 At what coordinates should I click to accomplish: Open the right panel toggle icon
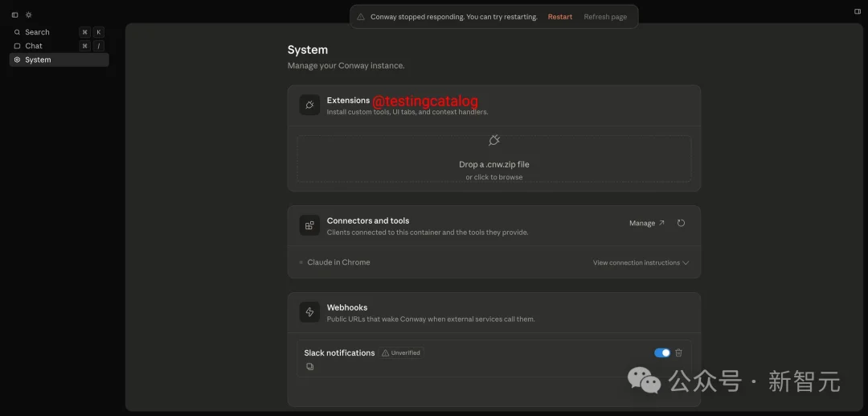[857, 12]
